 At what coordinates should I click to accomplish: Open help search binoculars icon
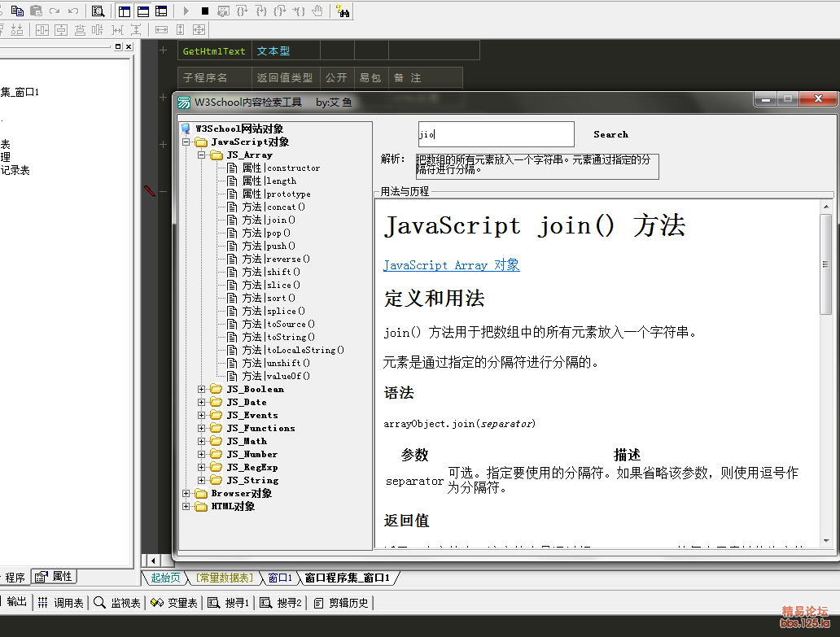pos(343,11)
